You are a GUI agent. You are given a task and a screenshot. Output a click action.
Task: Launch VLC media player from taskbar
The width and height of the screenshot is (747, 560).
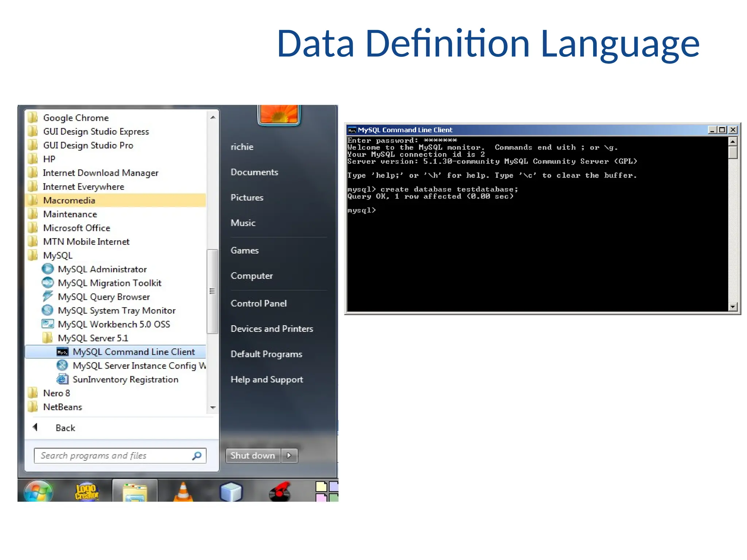point(183,491)
